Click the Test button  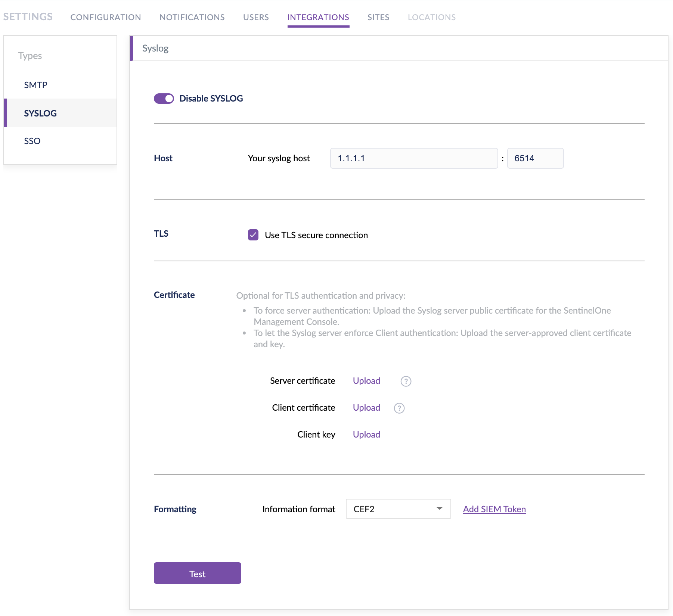[x=197, y=573]
